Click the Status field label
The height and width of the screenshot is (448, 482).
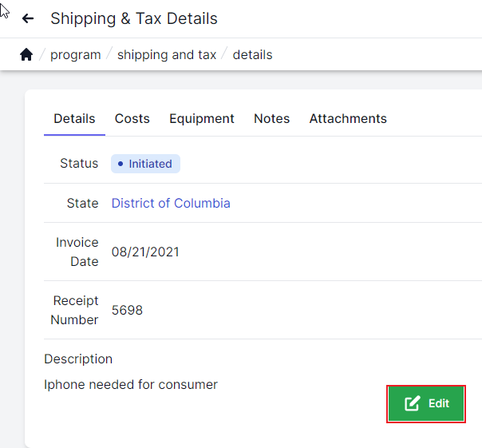pos(79,164)
